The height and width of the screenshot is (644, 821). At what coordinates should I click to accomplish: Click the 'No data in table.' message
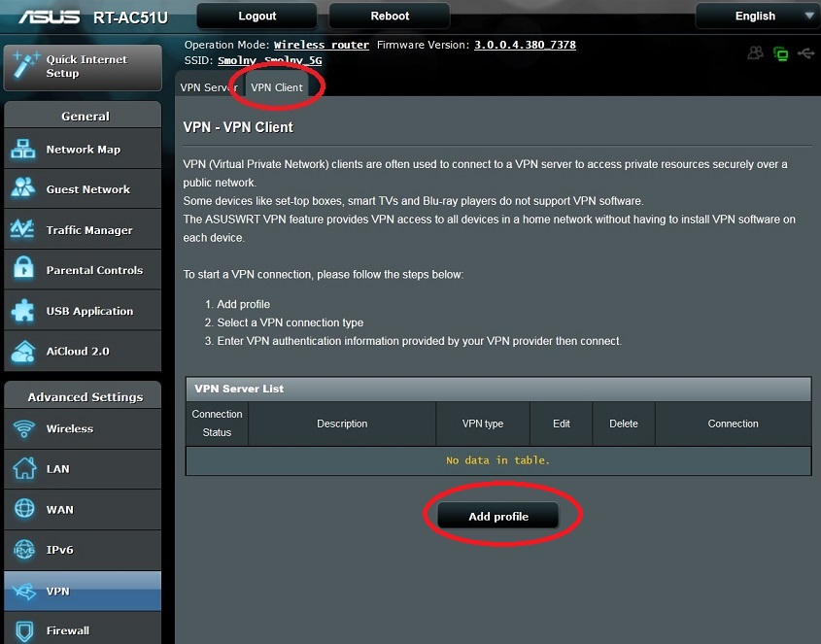click(x=497, y=460)
